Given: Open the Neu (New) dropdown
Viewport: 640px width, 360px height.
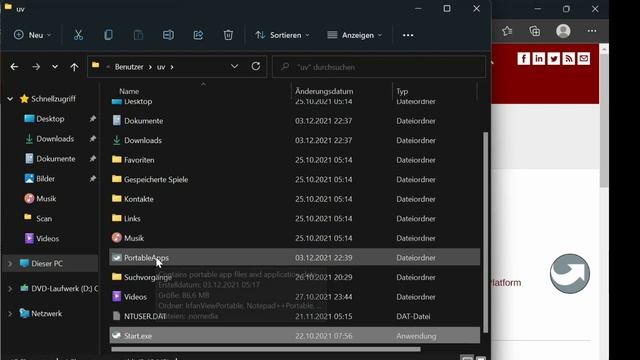Looking at the screenshot, I should tap(32, 35).
